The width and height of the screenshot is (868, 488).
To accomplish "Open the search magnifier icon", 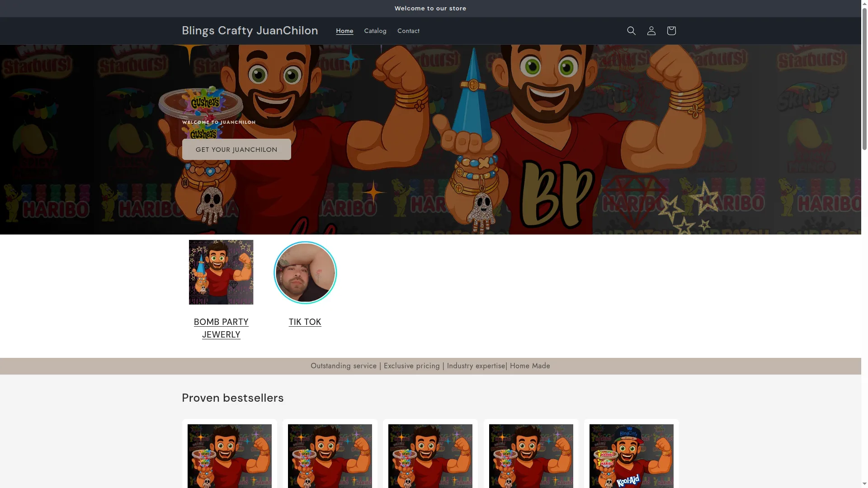I will [x=631, y=31].
